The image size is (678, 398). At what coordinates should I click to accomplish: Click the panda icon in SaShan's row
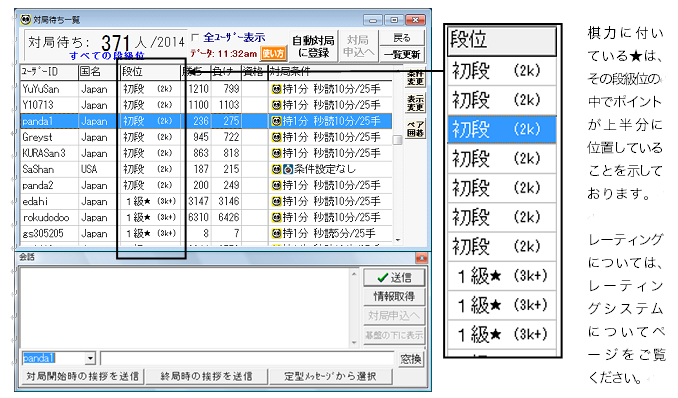point(276,169)
